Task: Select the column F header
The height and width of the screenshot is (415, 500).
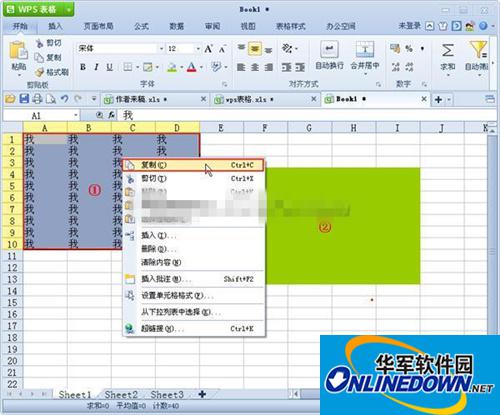Action: click(x=265, y=128)
